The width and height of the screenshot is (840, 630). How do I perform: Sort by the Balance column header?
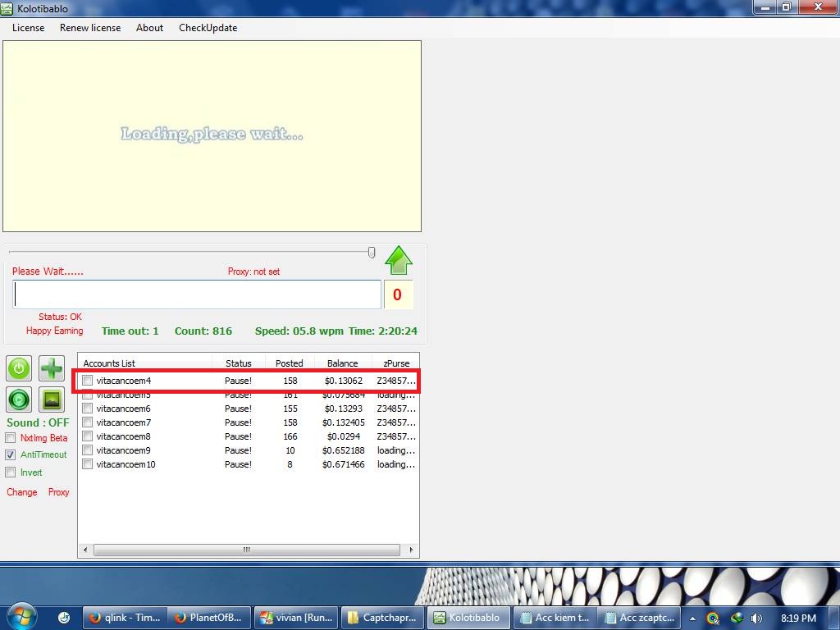(x=342, y=363)
